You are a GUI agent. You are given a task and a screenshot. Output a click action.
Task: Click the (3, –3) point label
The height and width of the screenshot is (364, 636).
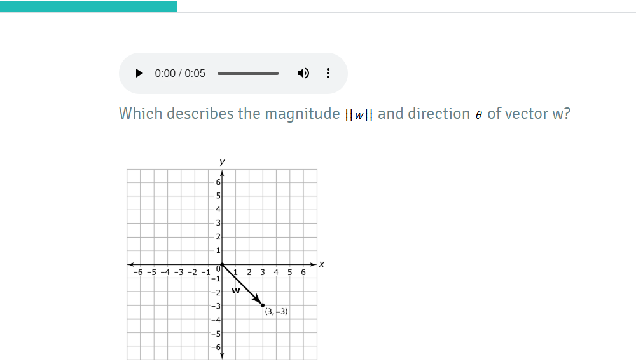point(276,311)
